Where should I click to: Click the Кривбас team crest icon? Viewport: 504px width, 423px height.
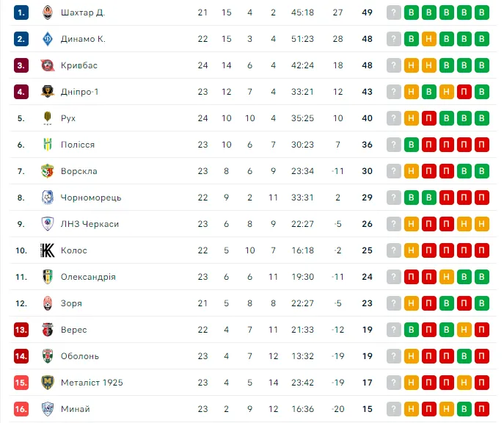48,65
